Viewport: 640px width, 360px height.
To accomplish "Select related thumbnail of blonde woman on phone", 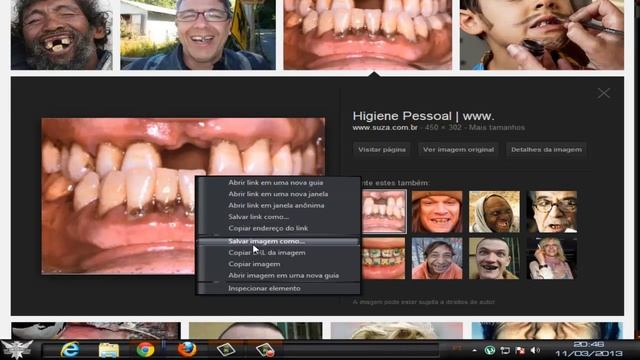I will tap(552, 258).
